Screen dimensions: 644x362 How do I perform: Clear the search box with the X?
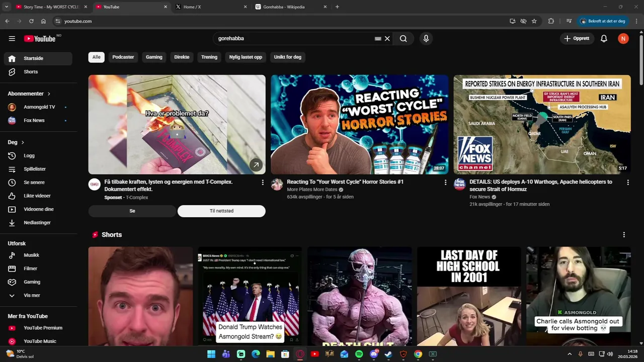pyautogui.click(x=387, y=38)
